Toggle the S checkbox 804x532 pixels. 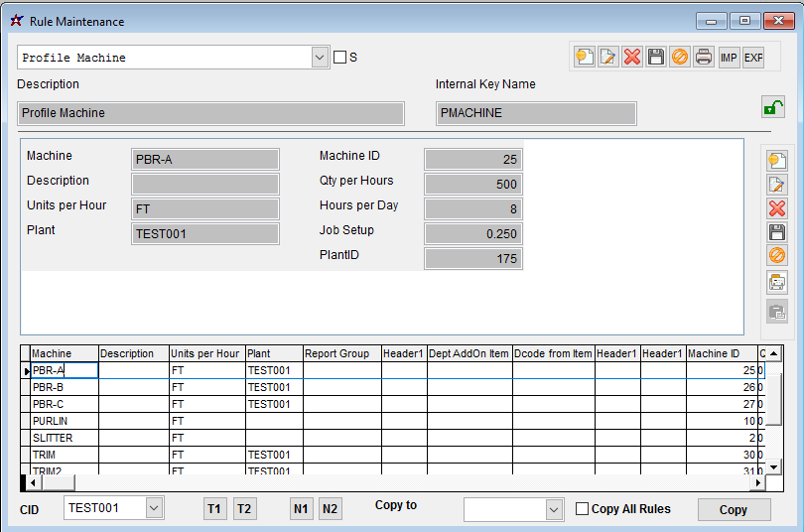click(x=340, y=58)
